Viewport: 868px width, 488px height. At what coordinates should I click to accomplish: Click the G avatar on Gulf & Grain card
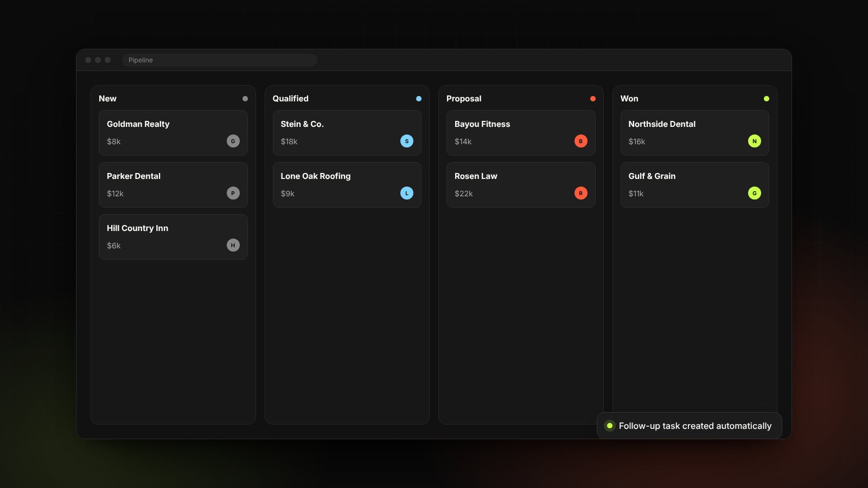click(x=755, y=193)
